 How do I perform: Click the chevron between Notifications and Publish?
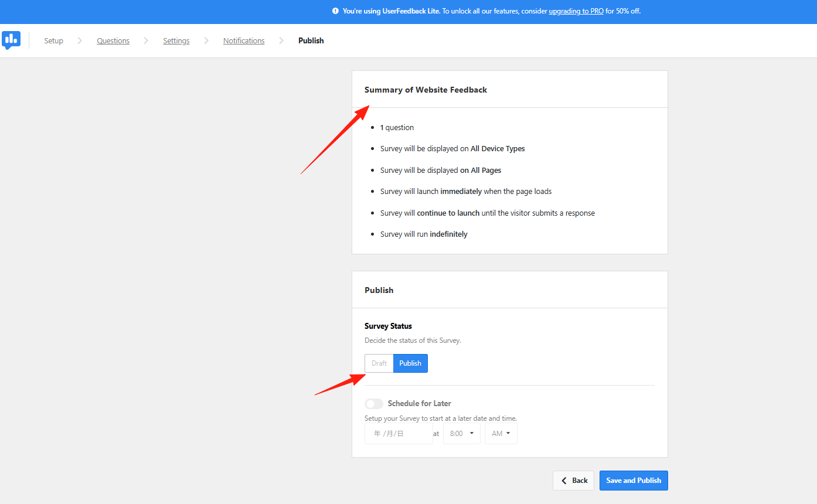point(281,40)
